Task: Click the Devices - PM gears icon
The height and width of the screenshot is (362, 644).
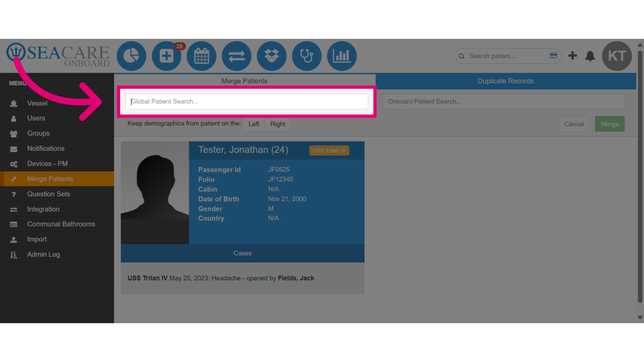Action: pos(14,164)
